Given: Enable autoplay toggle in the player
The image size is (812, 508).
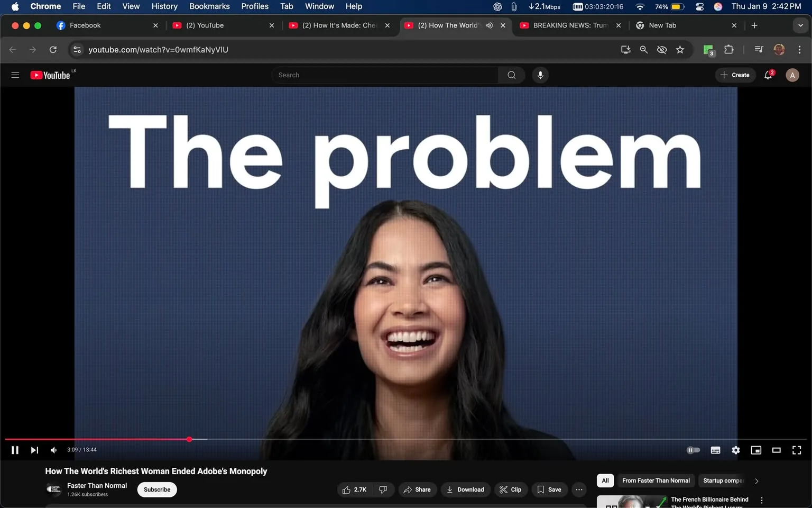Looking at the screenshot, I should point(693,450).
